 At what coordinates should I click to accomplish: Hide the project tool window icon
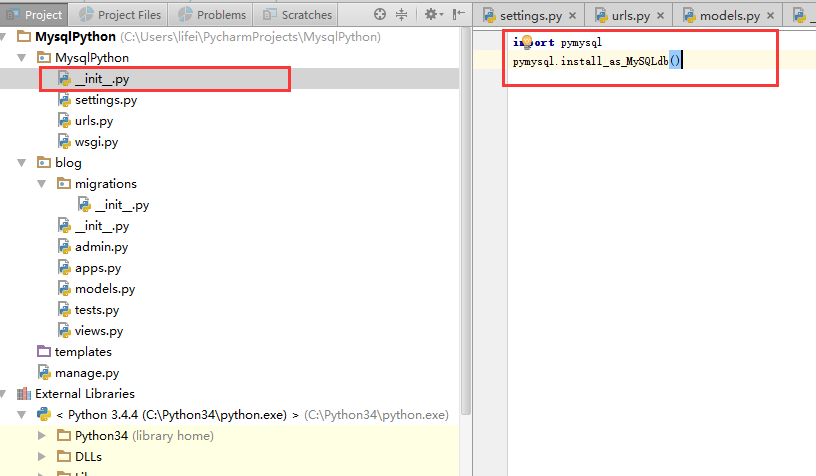click(458, 15)
